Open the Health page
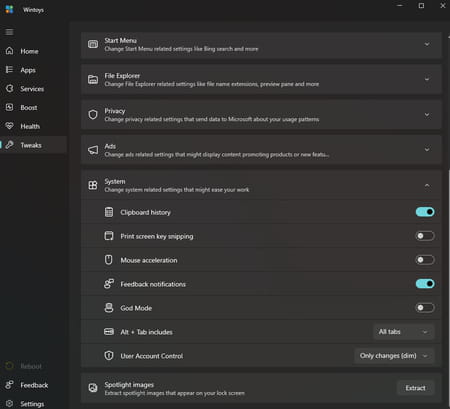This screenshot has width=450, height=409. (x=33, y=126)
